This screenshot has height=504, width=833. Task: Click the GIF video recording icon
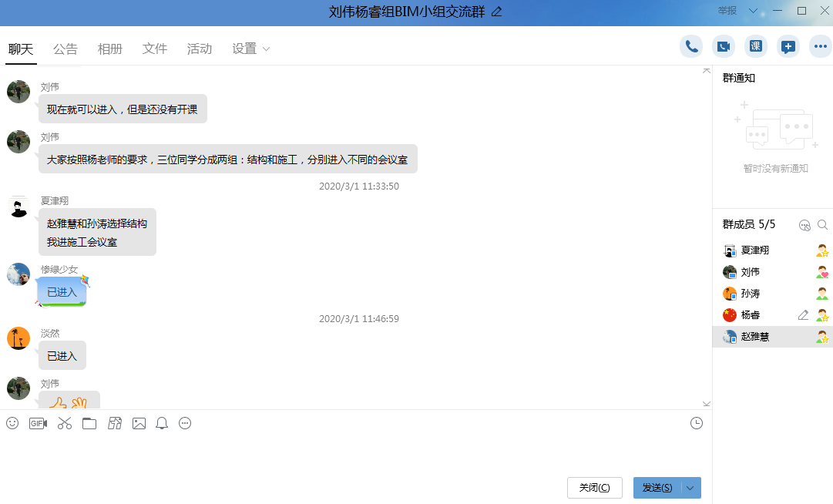coord(38,423)
